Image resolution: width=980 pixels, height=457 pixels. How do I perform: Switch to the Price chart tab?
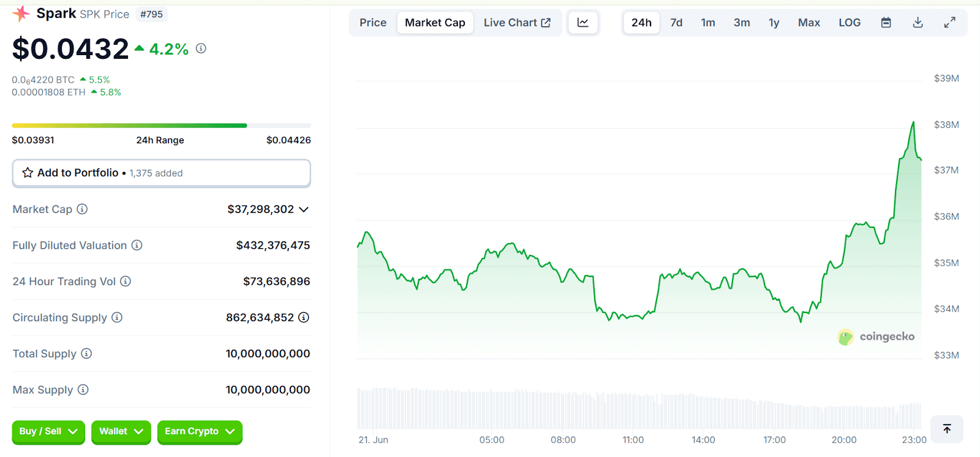373,23
